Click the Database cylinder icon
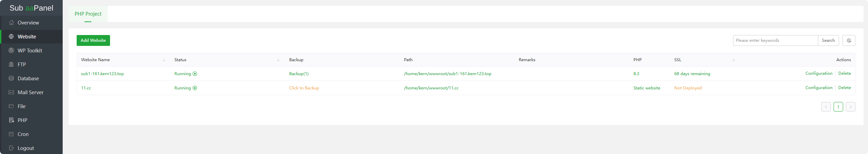 [x=11, y=79]
